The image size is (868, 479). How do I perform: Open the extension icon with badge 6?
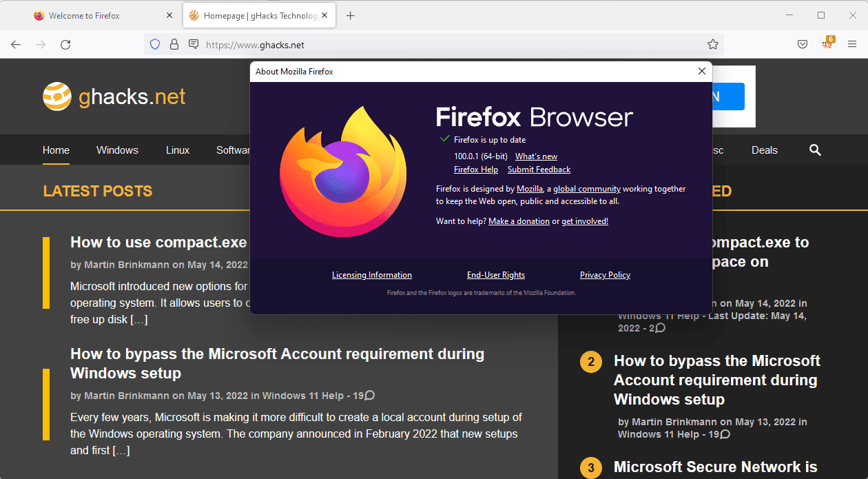(827, 43)
